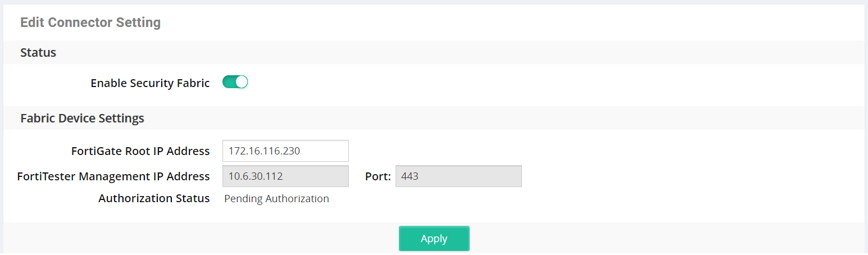The height and width of the screenshot is (255, 868).
Task: Click the FortiTester Management IP Address label
Action: click(x=113, y=176)
